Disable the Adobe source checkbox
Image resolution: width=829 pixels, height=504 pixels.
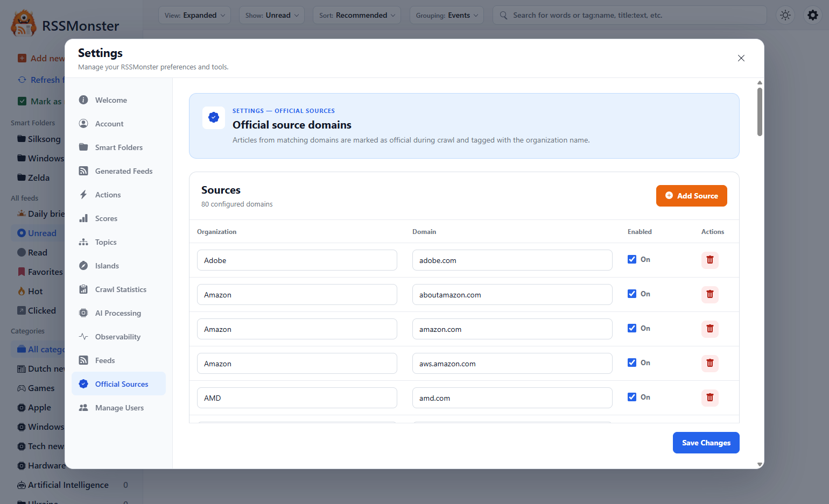coord(632,259)
